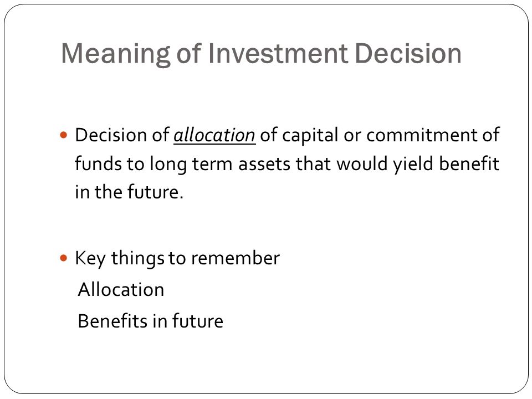
Task: Click the slide title "Meaning of Investment Decision"
Action: (261, 54)
